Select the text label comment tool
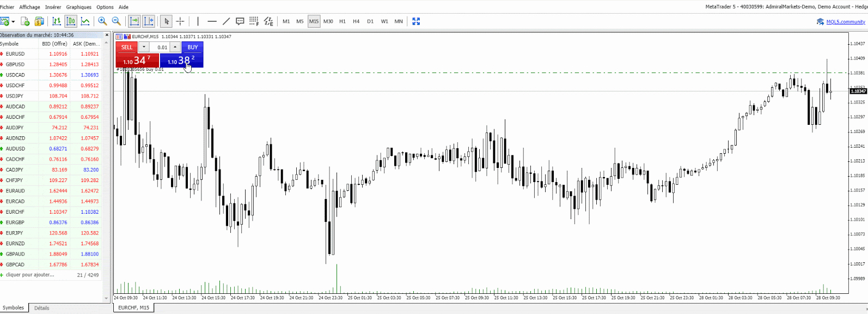 [x=240, y=21]
